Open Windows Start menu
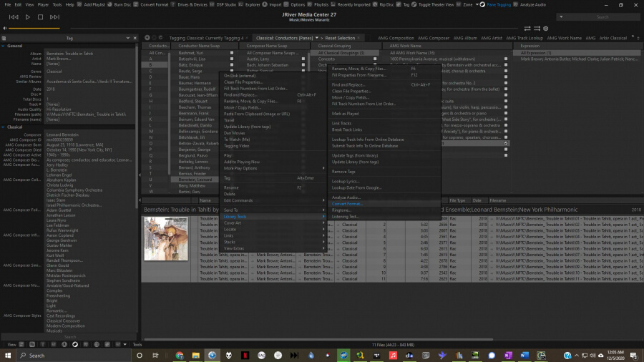 pyautogui.click(x=8, y=356)
